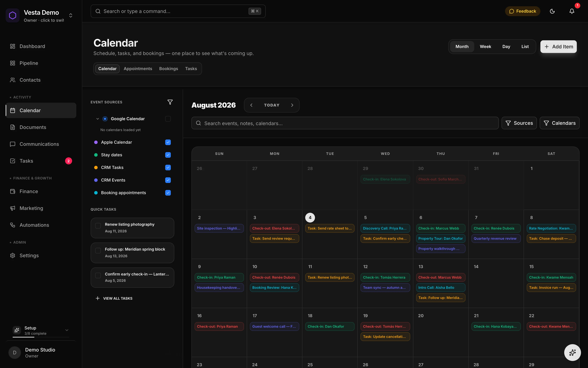Click the Apple Calendar purple color dot
This screenshot has height=368, width=588.
tap(96, 142)
